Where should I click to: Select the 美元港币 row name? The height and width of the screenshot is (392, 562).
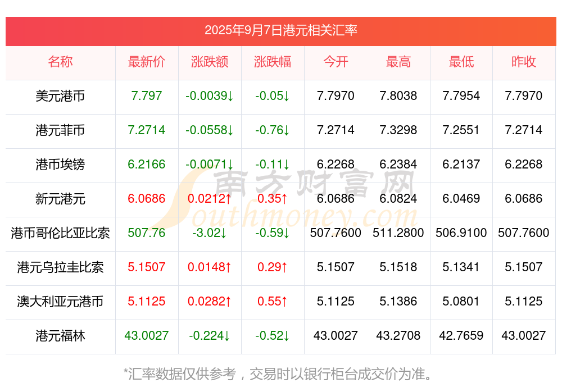[x=60, y=96]
